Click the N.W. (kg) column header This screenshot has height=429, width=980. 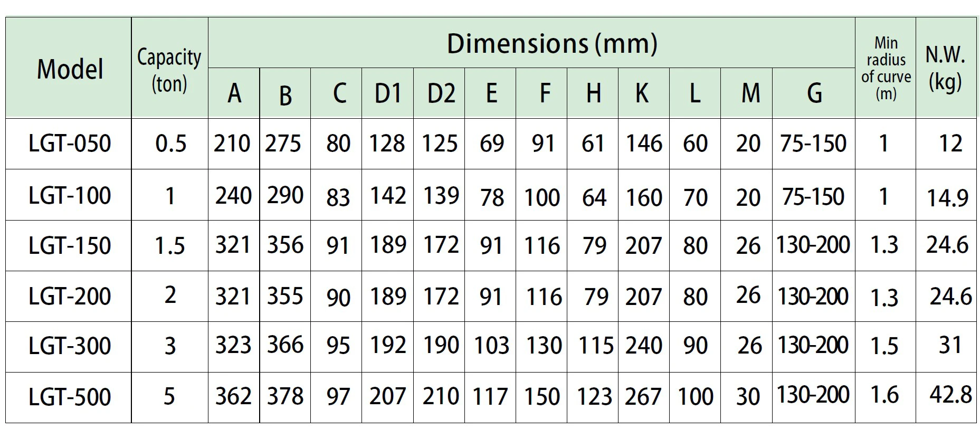(945, 68)
